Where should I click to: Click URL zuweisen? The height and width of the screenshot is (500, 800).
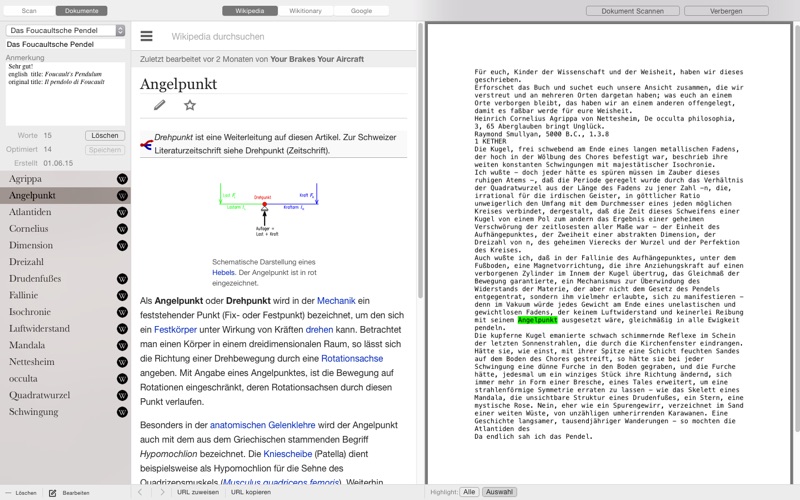tap(198, 492)
